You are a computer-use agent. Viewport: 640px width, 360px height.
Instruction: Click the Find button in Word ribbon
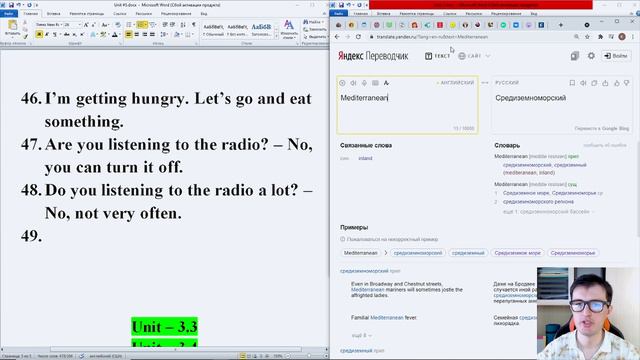tap(312, 22)
